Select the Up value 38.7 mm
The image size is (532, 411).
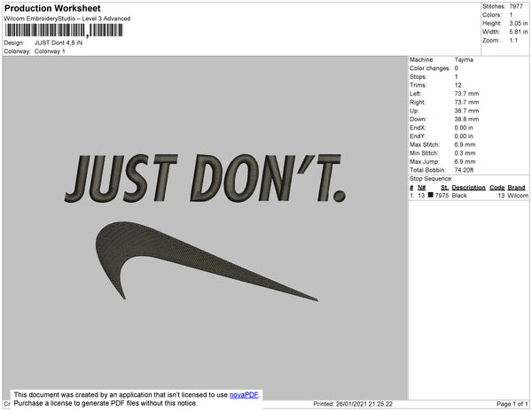467,111
